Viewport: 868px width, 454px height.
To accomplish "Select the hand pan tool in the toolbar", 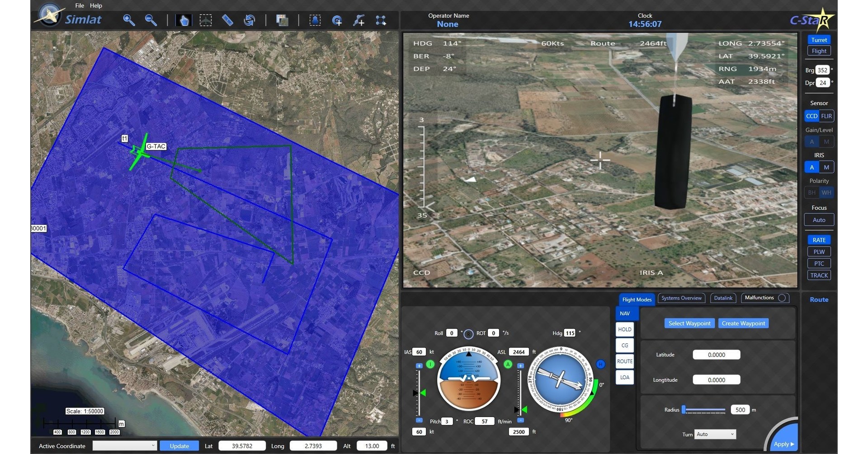I will point(183,20).
